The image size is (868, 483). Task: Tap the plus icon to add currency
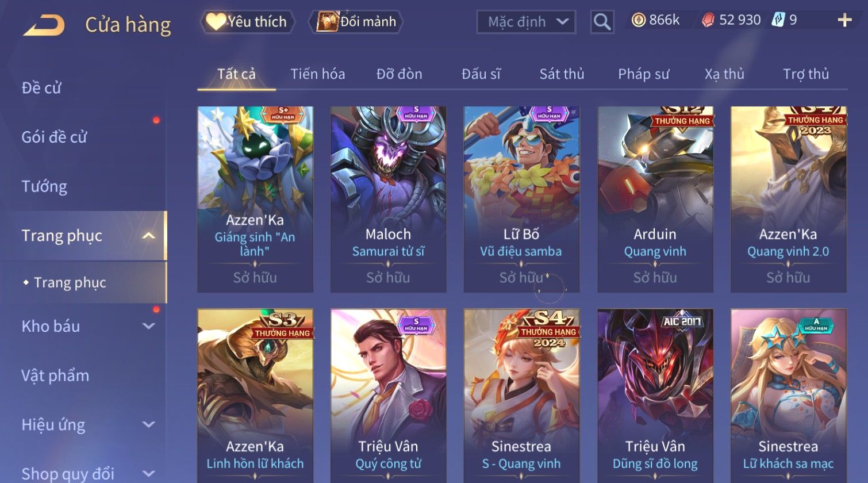tap(844, 21)
